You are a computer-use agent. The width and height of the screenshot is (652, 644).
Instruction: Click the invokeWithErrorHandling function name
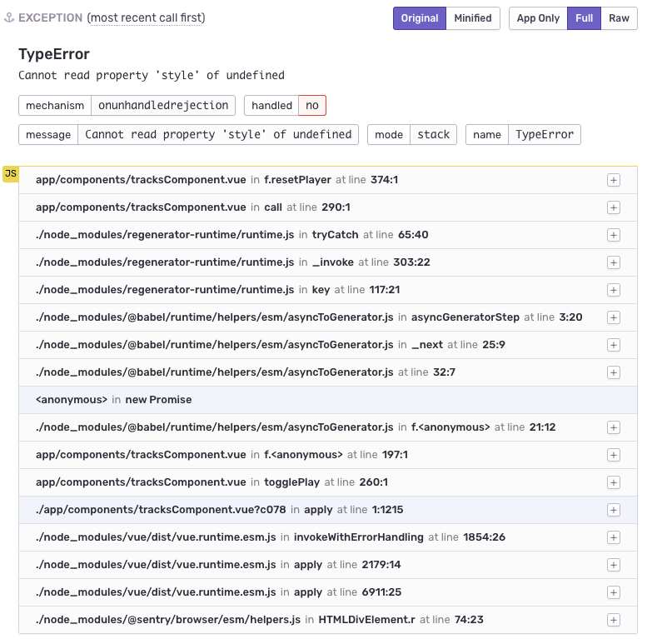[x=358, y=537]
